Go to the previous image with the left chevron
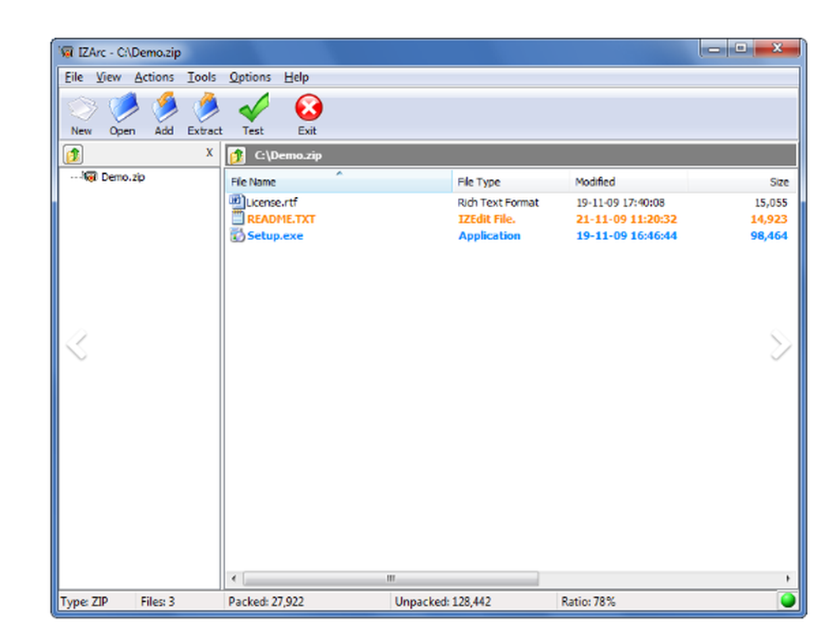 pos(77,345)
